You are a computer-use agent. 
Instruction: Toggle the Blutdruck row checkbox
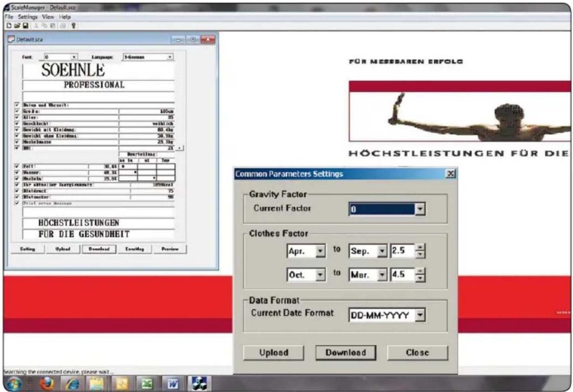tap(17, 191)
